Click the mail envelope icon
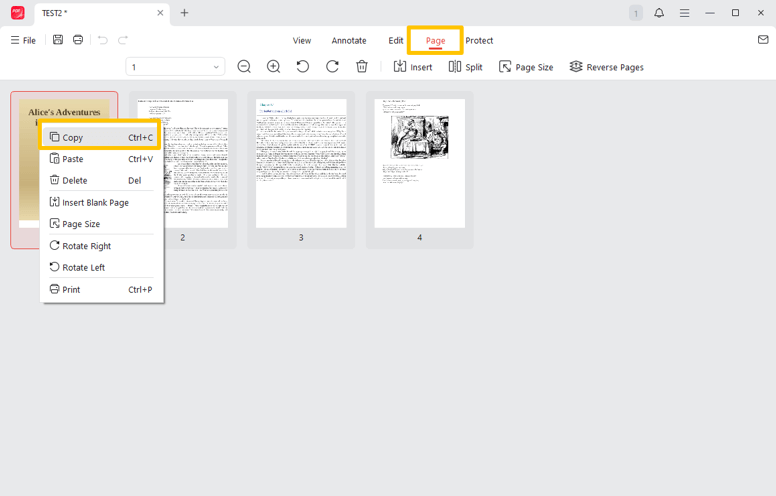The height and width of the screenshot is (496, 776). tap(763, 40)
